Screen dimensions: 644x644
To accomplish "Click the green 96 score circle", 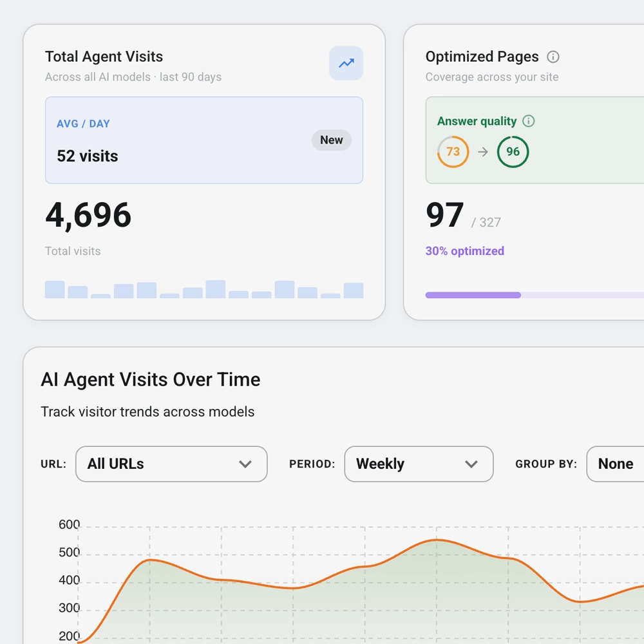I will coord(513,151).
